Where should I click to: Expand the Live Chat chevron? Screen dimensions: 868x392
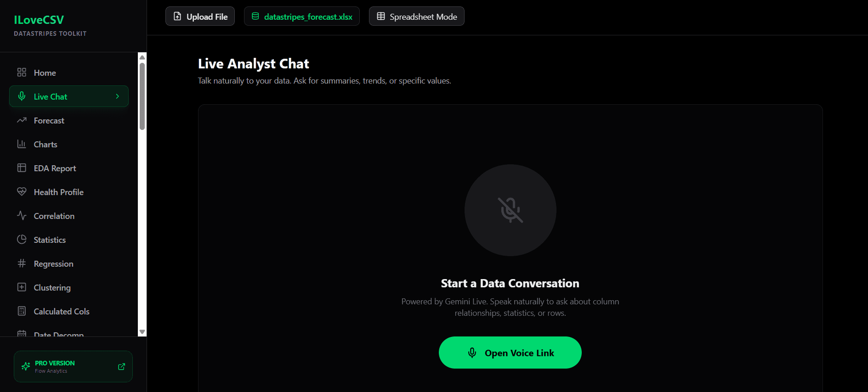pos(117,96)
